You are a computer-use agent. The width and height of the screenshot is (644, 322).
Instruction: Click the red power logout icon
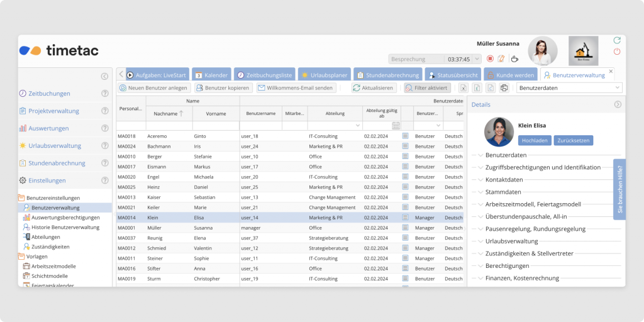(x=617, y=52)
